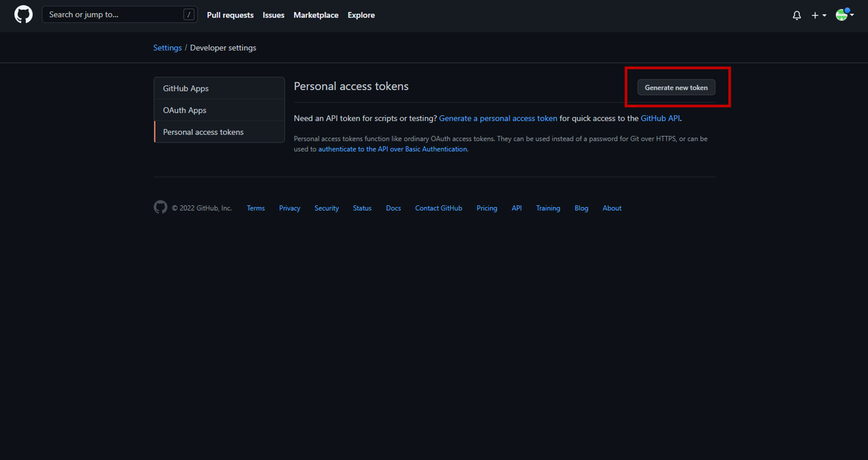Open authenticate to the API over Basic Authentication link
Image resolution: width=868 pixels, height=460 pixels.
pyautogui.click(x=393, y=149)
